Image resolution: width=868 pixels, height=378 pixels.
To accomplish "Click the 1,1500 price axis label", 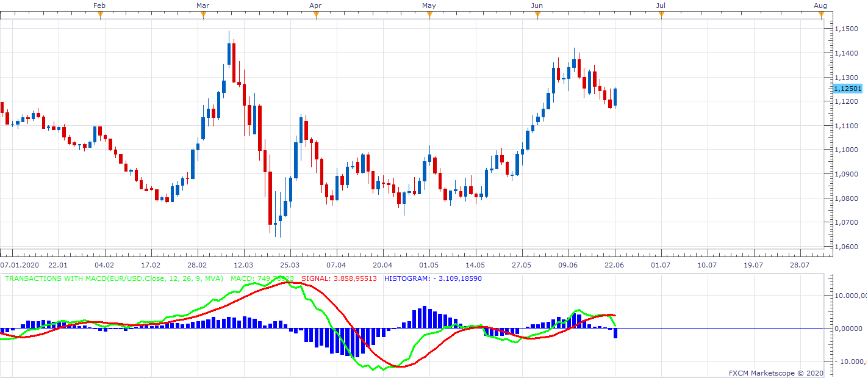I will 847,29.
